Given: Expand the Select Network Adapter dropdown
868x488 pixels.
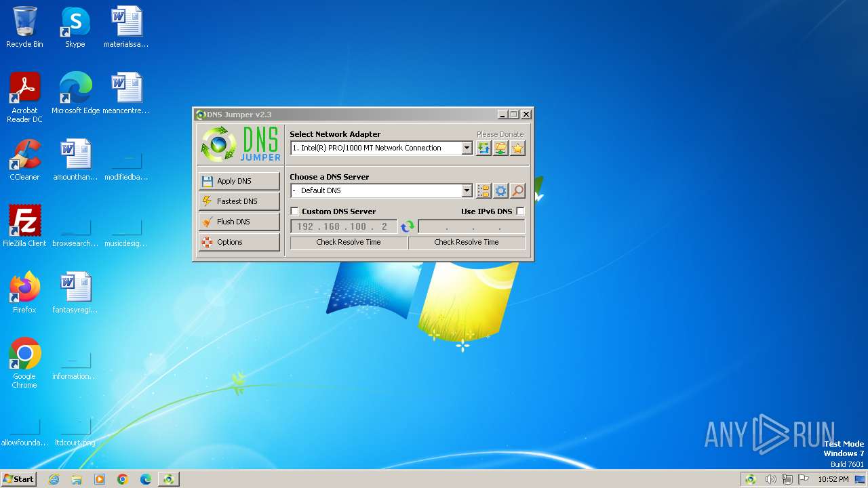Looking at the screenshot, I should click(x=467, y=148).
